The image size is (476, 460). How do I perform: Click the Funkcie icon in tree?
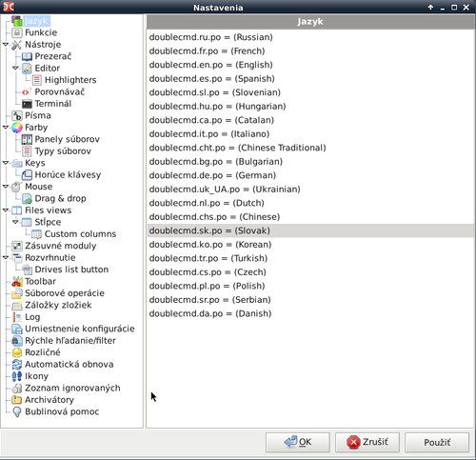[17, 32]
